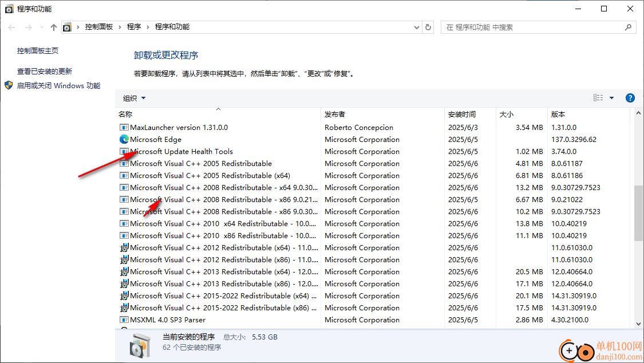Click the search magnifier icon
644x363 pixels.
628,27
